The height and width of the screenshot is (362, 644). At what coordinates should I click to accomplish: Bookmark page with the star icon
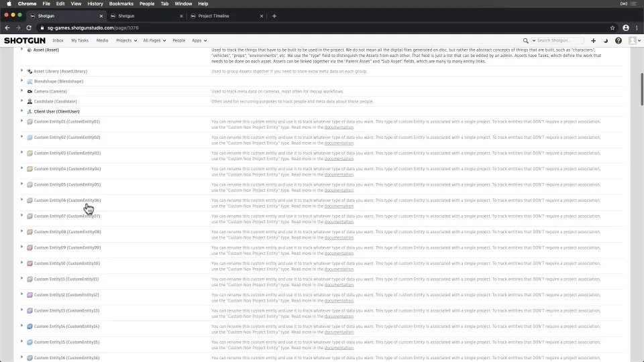[x=612, y=27]
